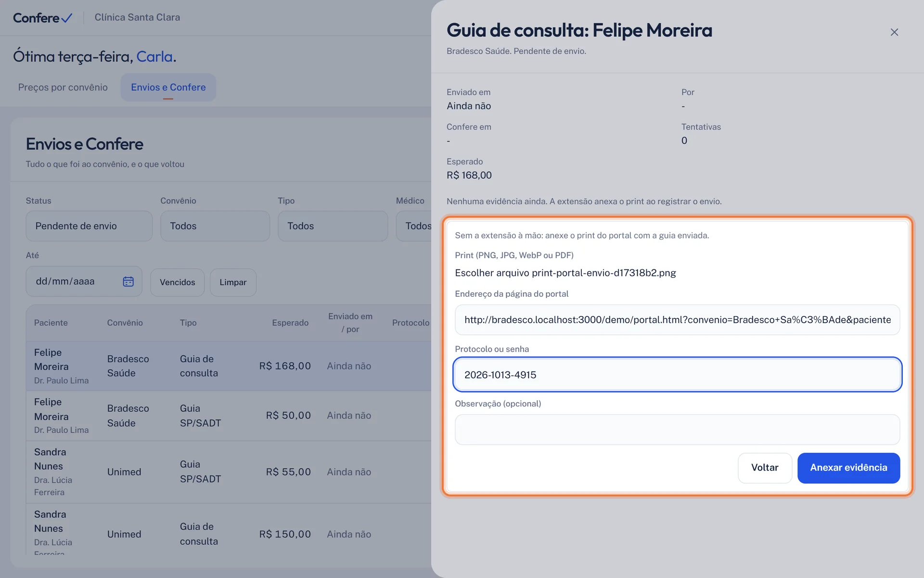The image size is (924, 578).
Task: Click the Protocolo ou senha field
Action: tap(677, 375)
